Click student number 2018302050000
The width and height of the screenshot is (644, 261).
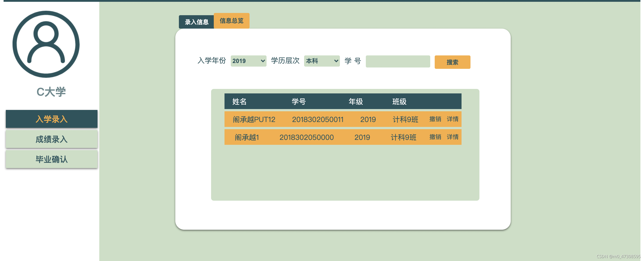(x=306, y=137)
